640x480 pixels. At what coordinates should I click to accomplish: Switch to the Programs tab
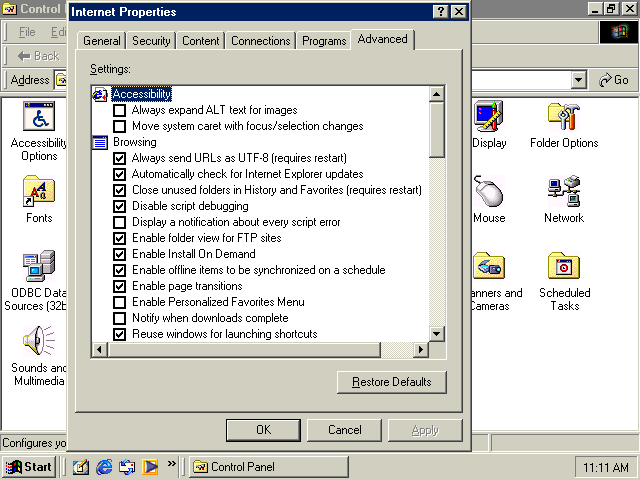click(324, 41)
